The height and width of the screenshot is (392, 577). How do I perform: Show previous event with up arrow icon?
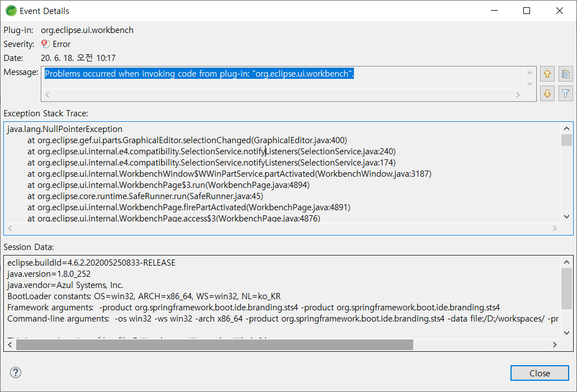click(547, 74)
